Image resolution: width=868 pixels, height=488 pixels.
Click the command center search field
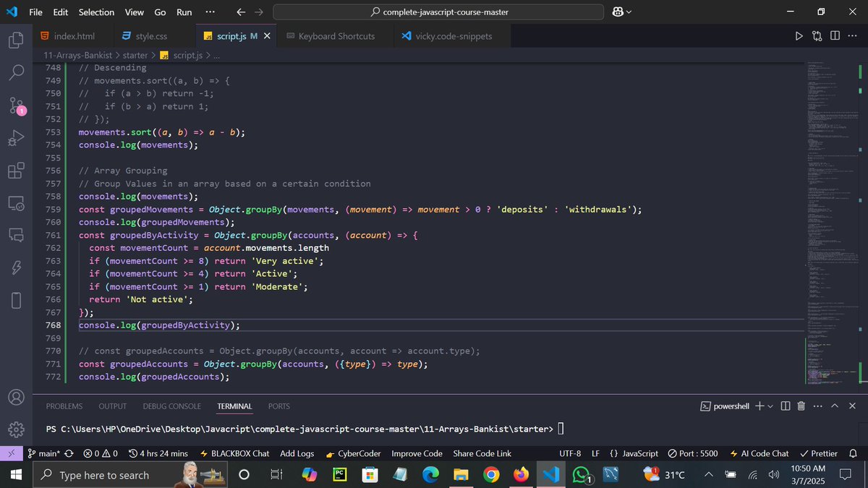tap(438, 12)
